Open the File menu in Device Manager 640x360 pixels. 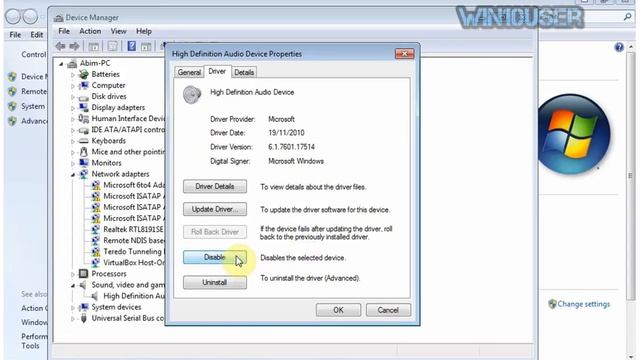coord(64,31)
